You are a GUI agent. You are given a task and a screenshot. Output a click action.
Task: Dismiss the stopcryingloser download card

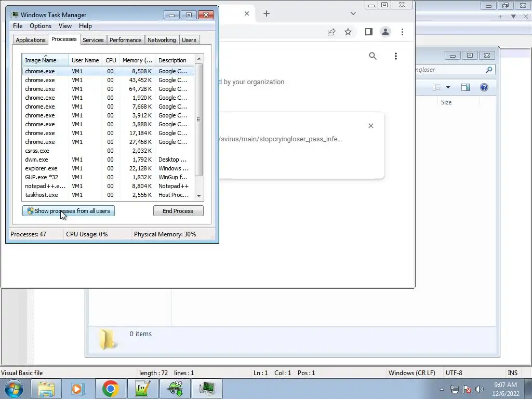(371, 126)
